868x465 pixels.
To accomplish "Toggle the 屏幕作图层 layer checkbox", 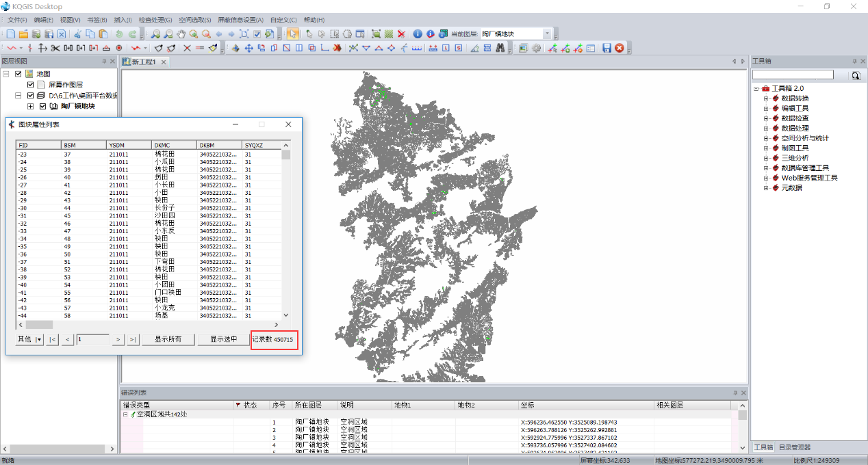I will 30,85.
